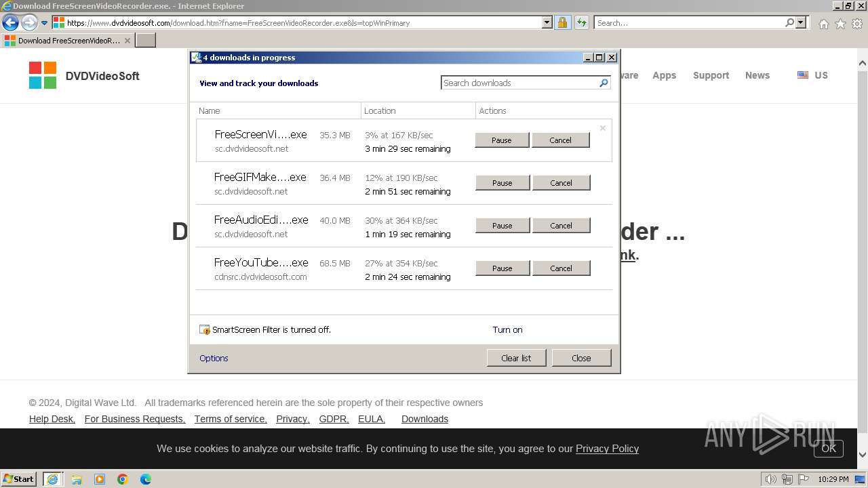Click the volume speaker tray icon
This screenshot has width=868, height=488.
point(770,479)
